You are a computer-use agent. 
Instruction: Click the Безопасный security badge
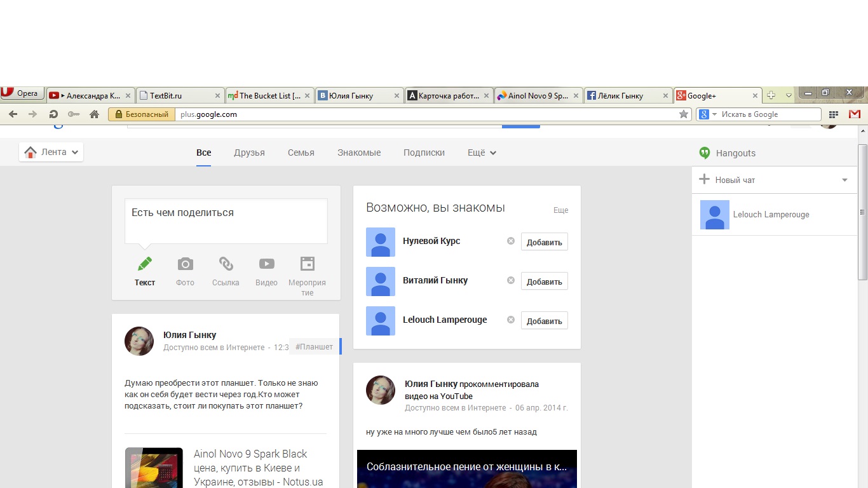[142, 114]
